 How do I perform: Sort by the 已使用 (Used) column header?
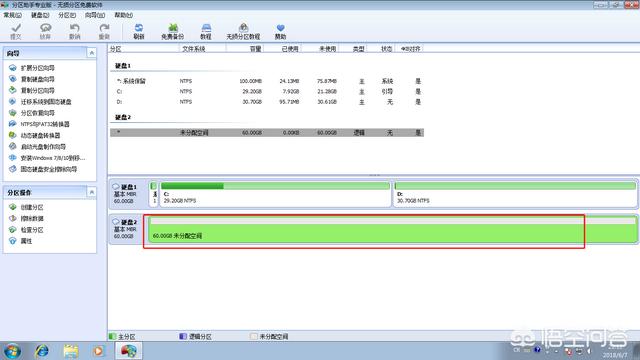(282, 49)
